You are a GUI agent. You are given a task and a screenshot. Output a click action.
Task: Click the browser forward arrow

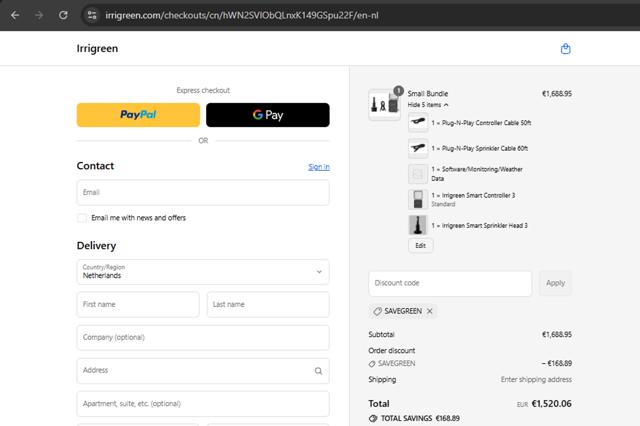pos(39,15)
